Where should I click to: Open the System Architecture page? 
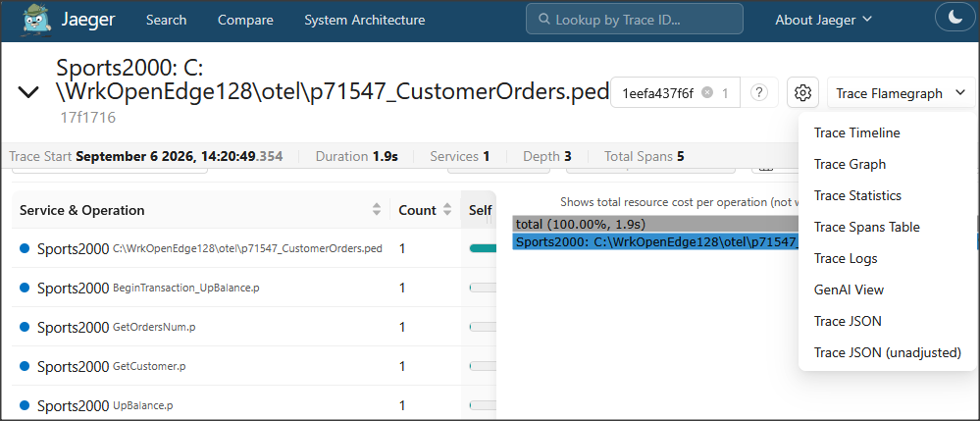[364, 20]
